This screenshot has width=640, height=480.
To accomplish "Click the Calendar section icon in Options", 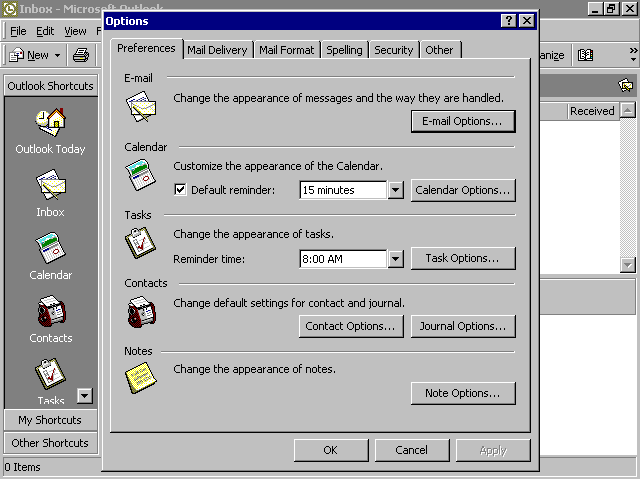I will pos(140,175).
